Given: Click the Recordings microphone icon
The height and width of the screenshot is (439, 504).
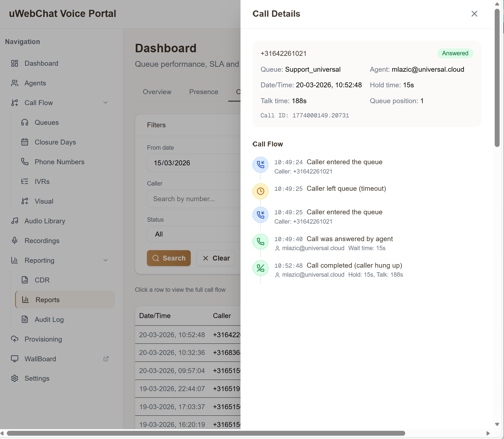Looking at the screenshot, I should (15, 241).
